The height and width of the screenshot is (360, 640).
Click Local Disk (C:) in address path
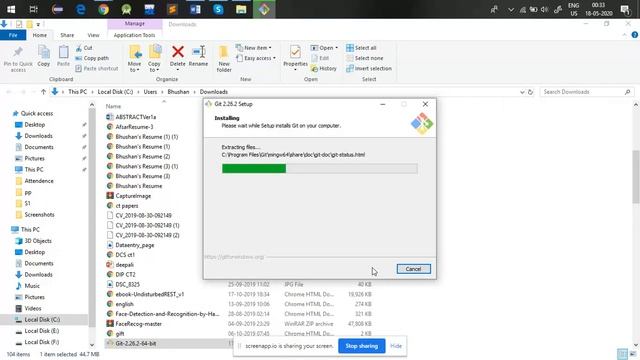tap(115, 92)
